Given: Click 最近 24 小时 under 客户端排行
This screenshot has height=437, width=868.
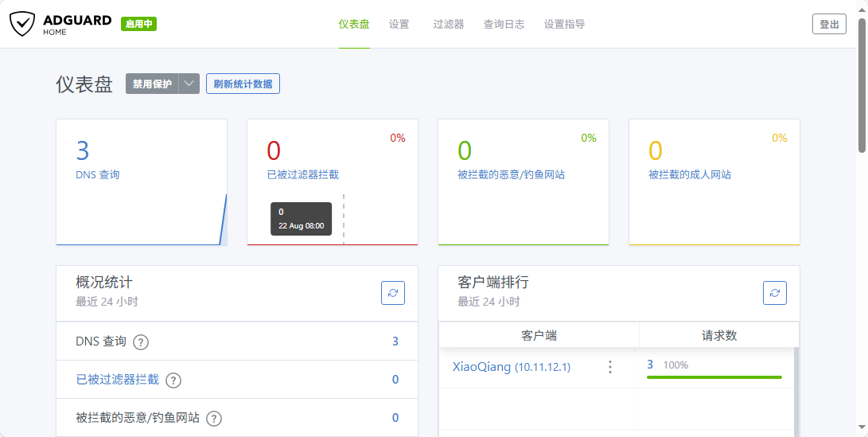Looking at the screenshot, I should point(488,302).
